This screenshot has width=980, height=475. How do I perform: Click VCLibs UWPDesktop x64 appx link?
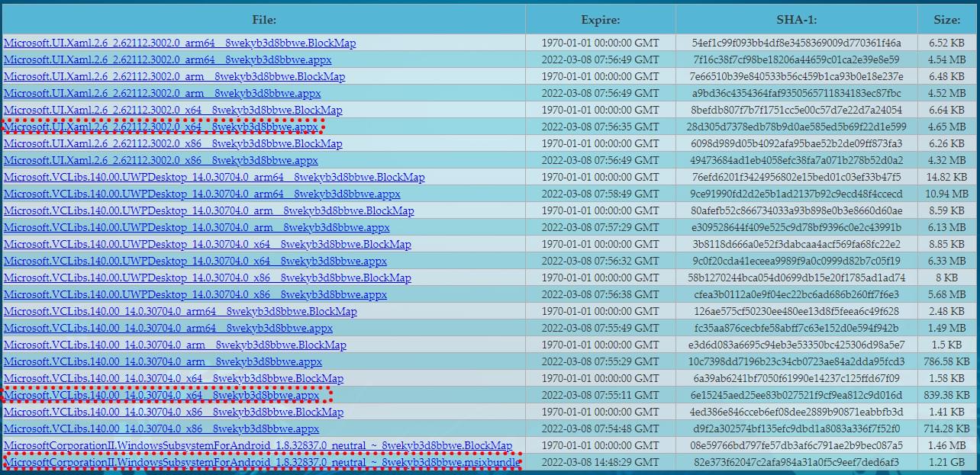click(195, 262)
